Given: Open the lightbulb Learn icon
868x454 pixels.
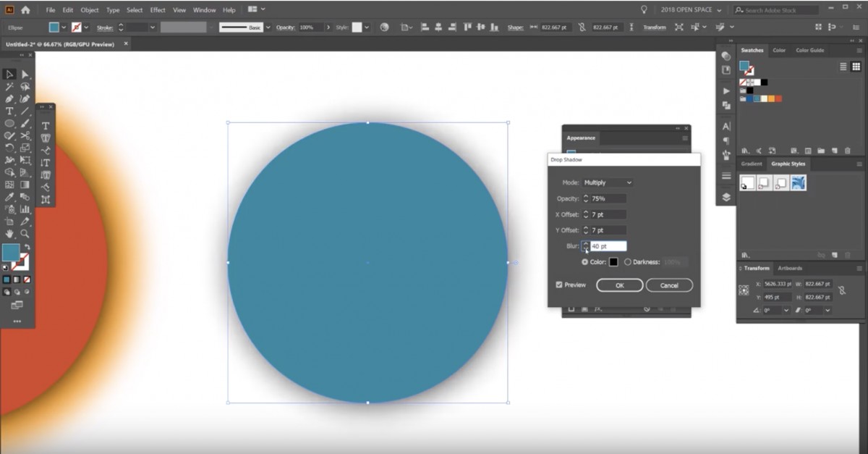Looking at the screenshot, I should click(x=644, y=9).
